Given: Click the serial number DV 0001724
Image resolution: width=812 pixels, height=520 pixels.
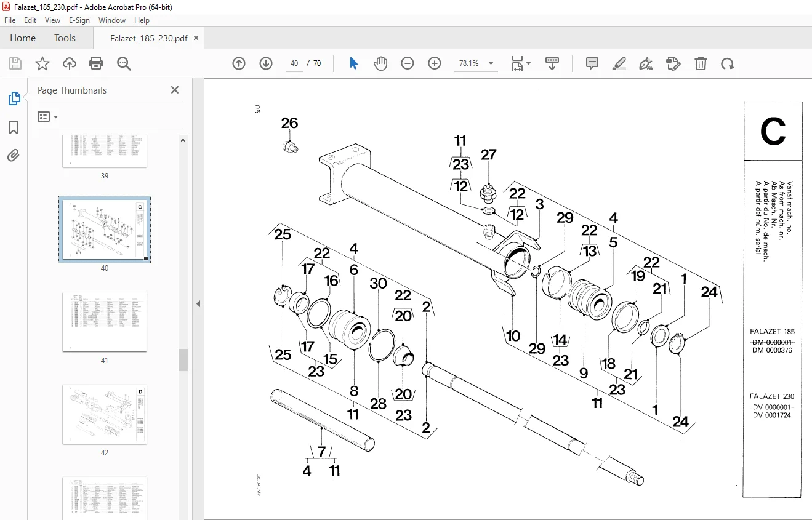Looking at the screenshot, I should tap(772, 415).
